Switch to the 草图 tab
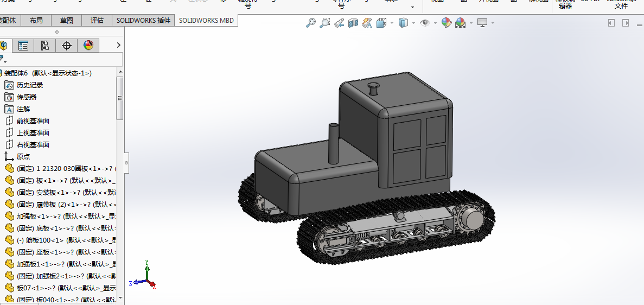The image size is (644, 305). pyautogui.click(x=67, y=20)
